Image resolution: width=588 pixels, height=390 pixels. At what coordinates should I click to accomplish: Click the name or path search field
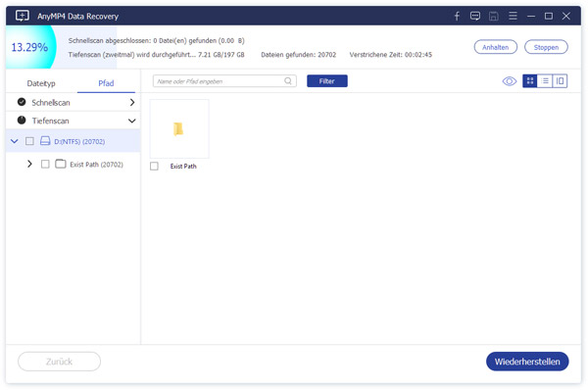pos(224,81)
